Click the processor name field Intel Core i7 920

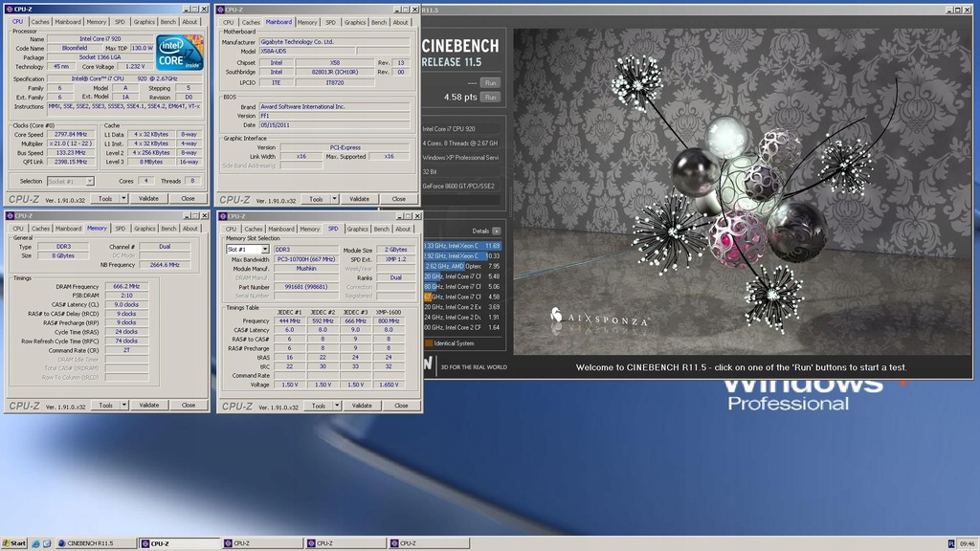(100, 38)
